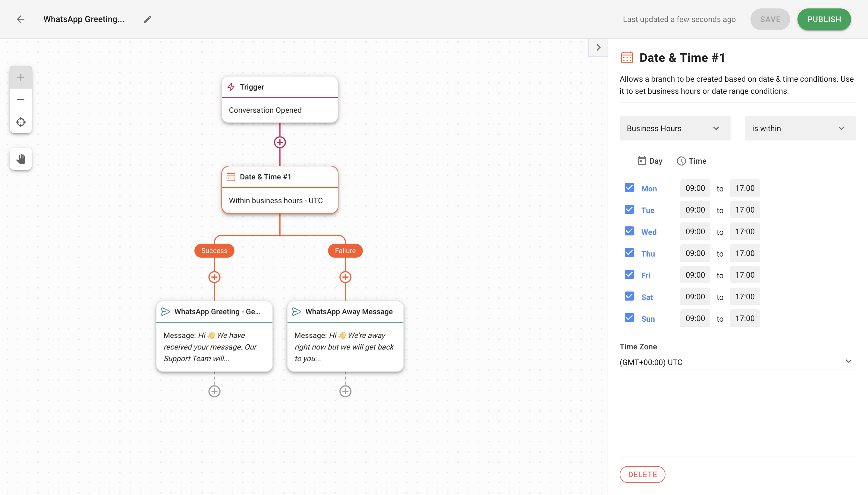The height and width of the screenshot is (495, 868).
Task: Click the Date & Time node icon
Action: tap(231, 177)
